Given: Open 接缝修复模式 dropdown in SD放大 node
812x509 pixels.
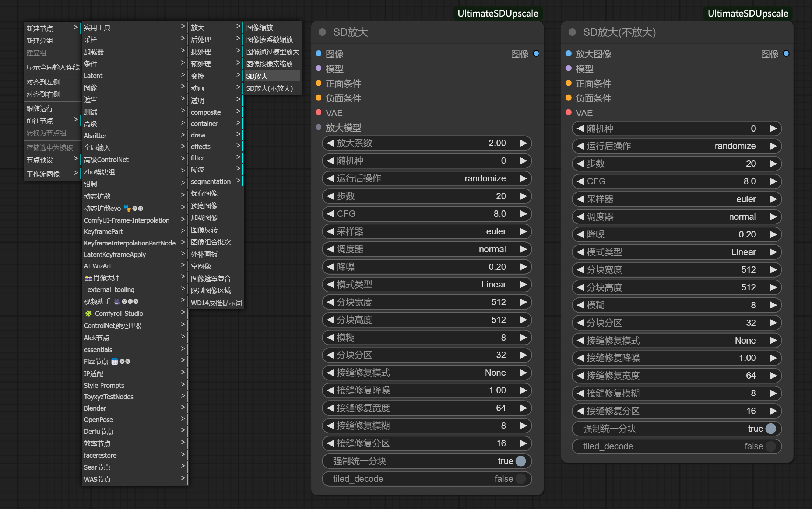Looking at the screenshot, I should point(427,373).
